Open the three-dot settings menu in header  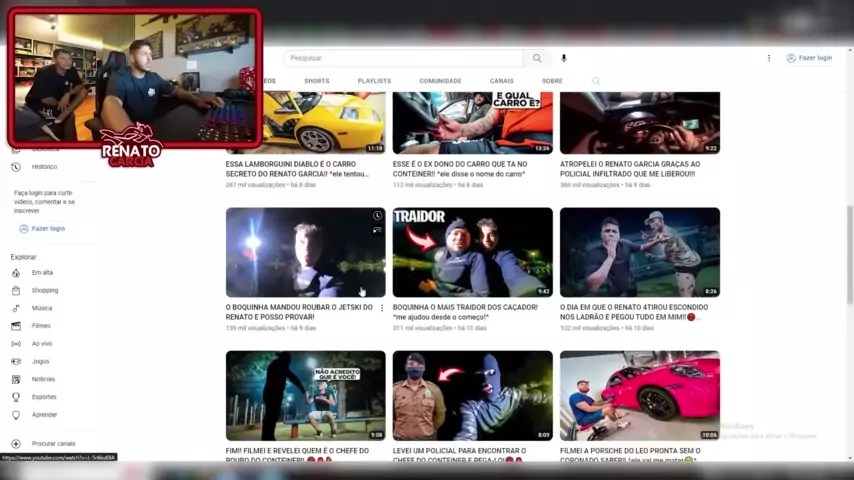768,58
